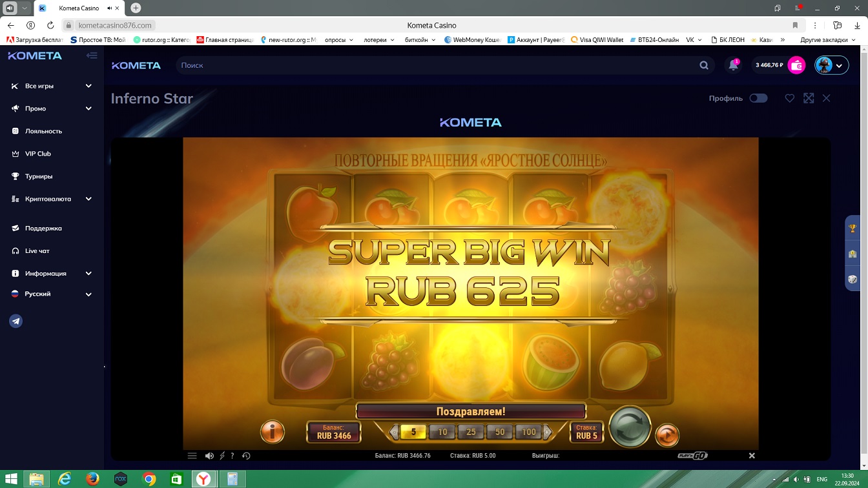Expand the Криптовалюта menu
Viewport: 868px width, 488px height.
[x=52, y=199]
